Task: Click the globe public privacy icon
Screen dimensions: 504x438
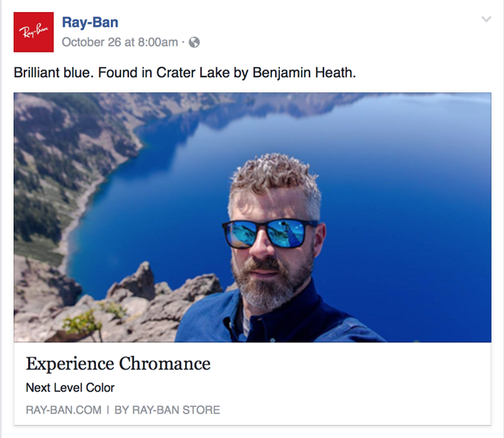Action: point(194,42)
